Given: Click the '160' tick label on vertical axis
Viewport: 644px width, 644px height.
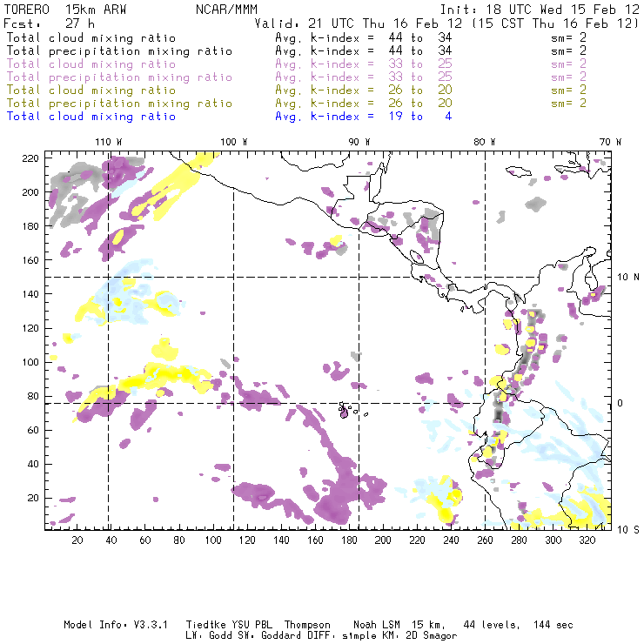Looking at the screenshot, I should [x=30, y=260].
